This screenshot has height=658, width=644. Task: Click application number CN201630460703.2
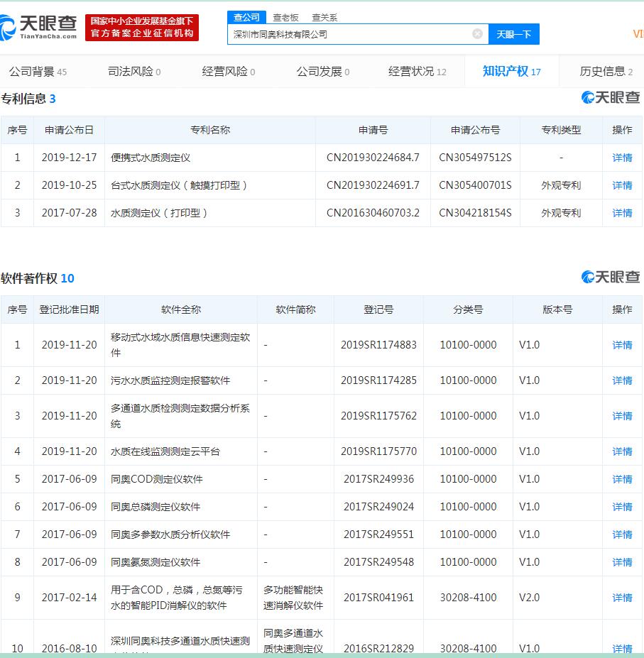point(373,213)
